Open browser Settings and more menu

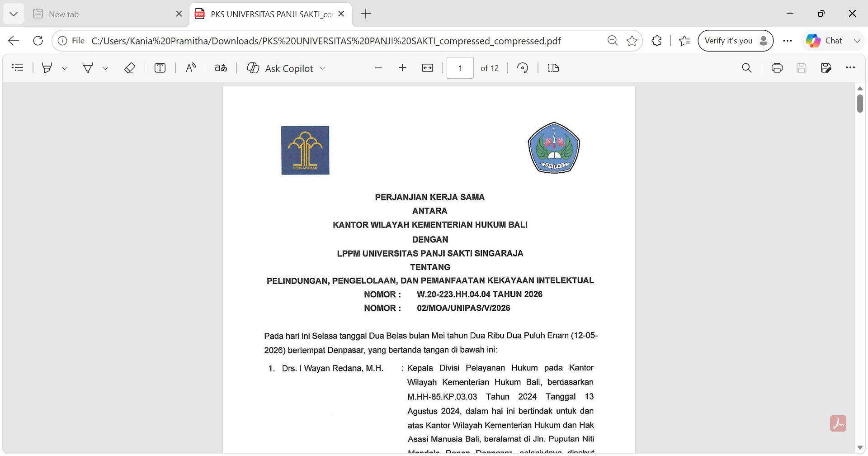(x=788, y=41)
